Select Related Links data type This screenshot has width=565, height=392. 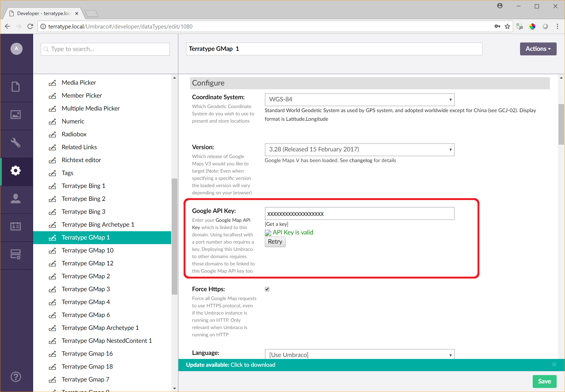pos(79,147)
